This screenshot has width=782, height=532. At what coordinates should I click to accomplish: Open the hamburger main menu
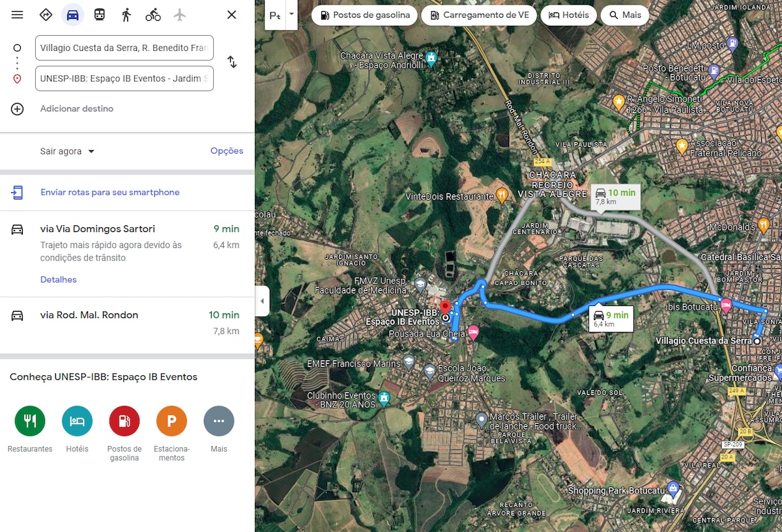pos(18,14)
